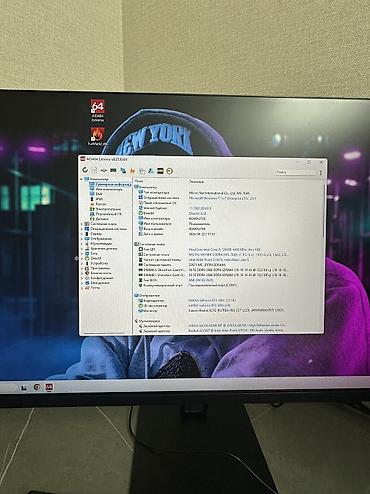This screenshot has width=370, height=494.
Task: Select Имя компьютера in the left tree
Action: [x=106, y=189]
